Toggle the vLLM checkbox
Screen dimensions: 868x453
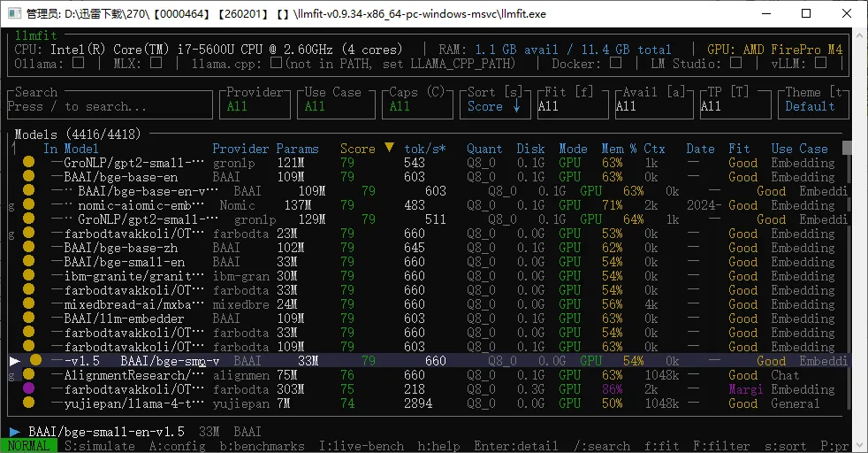tap(821, 63)
